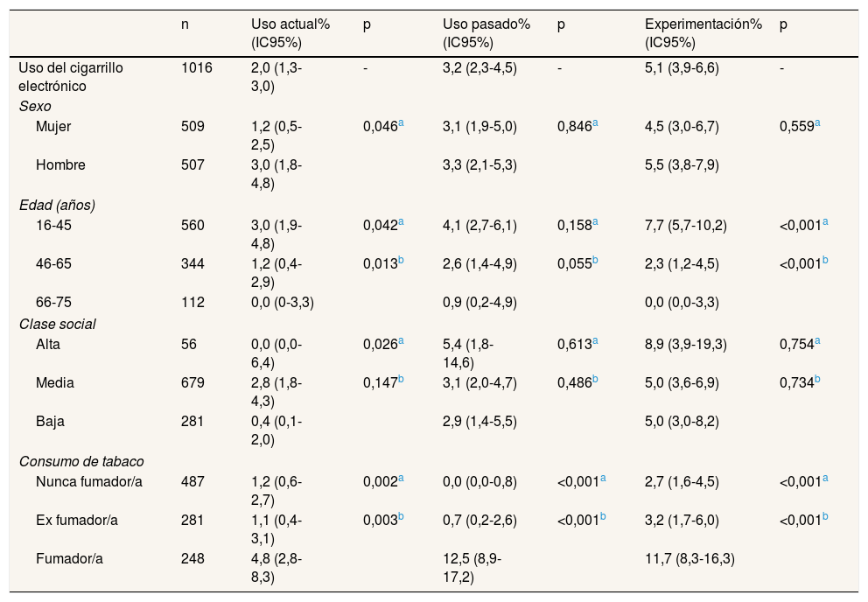Follow footnote a after 0,559
Image resolution: width=868 pixels, height=602 pixels.
pyautogui.click(x=817, y=123)
